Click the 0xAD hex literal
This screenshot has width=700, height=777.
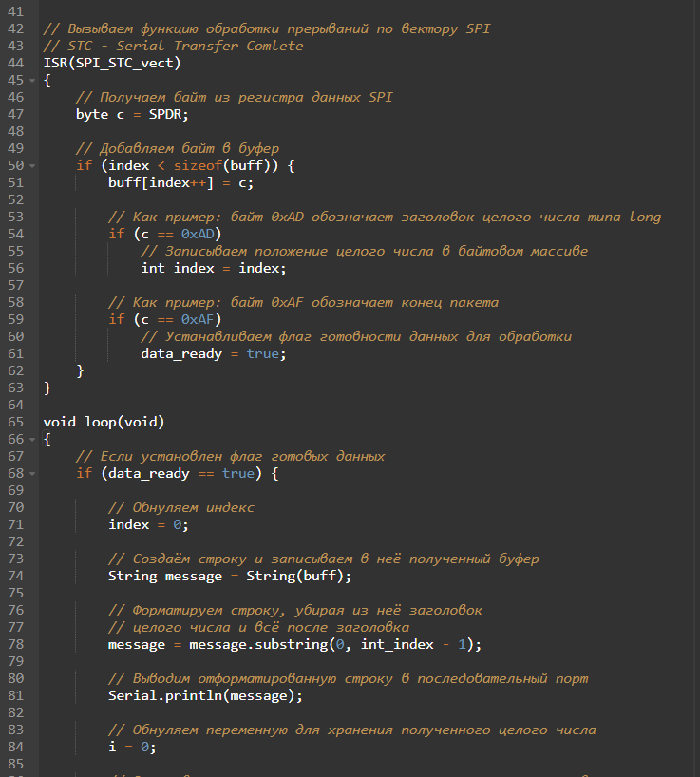[x=198, y=234]
